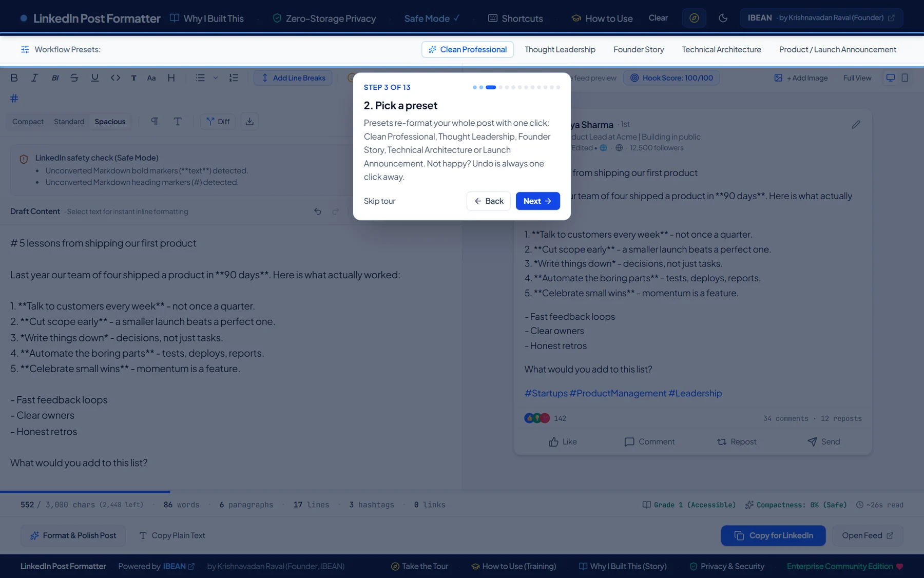The image size is (924, 578).
Task: Edit profile with pencil icon
Action: [x=856, y=125]
